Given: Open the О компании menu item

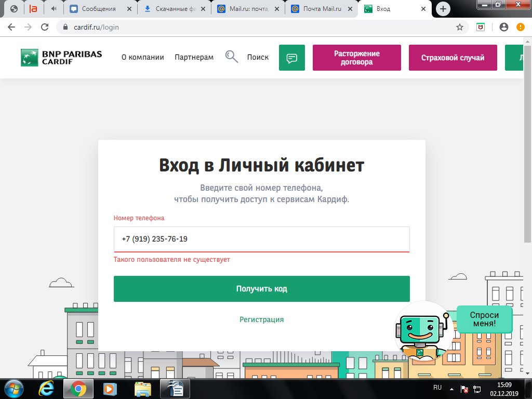Looking at the screenshot, I should tap(143, 57).
